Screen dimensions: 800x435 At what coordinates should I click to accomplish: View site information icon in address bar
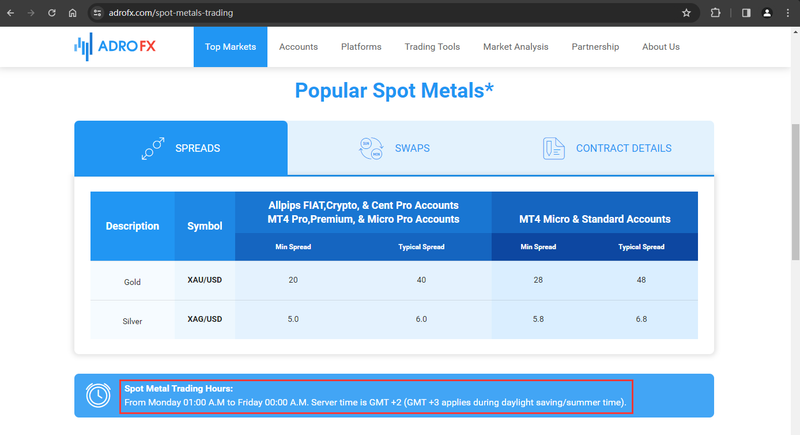pos(97,13)
